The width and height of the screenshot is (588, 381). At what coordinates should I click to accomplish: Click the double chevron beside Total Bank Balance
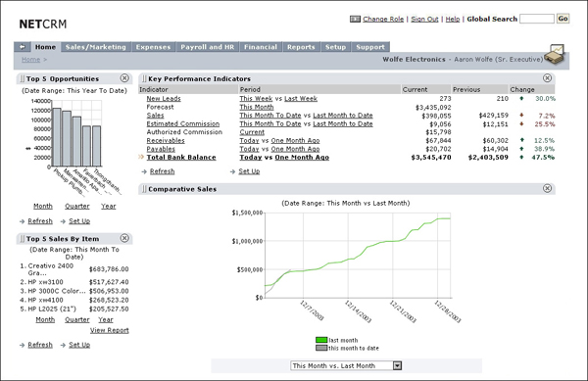click(x=141, y=157)
